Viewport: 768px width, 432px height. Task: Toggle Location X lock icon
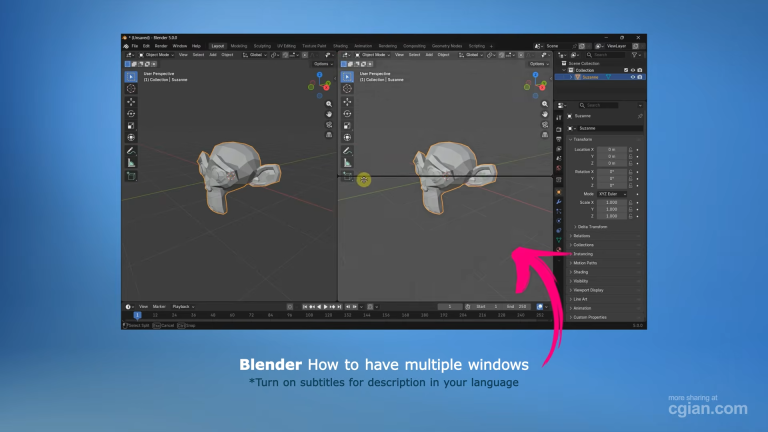click(x=630, y=149)
